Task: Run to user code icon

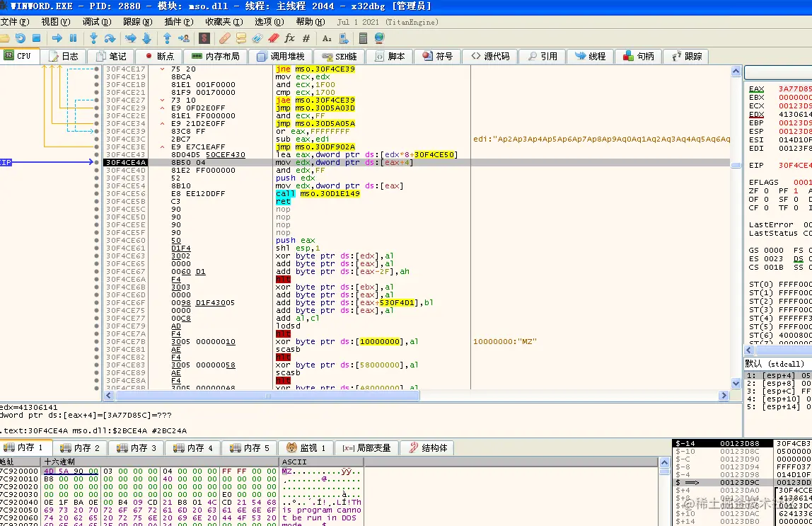Action: (x=183, y=38)
